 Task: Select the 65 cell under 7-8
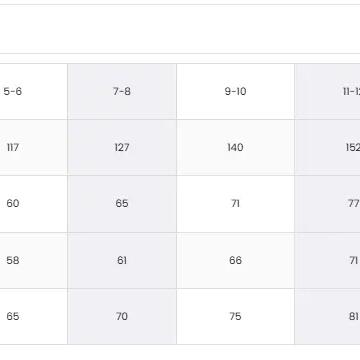tap(122, 204)
